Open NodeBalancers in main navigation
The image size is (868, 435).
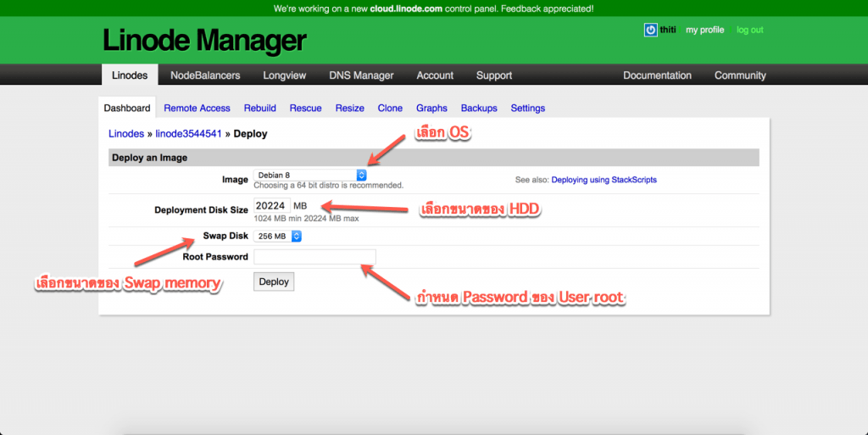(x=205, y=75)
